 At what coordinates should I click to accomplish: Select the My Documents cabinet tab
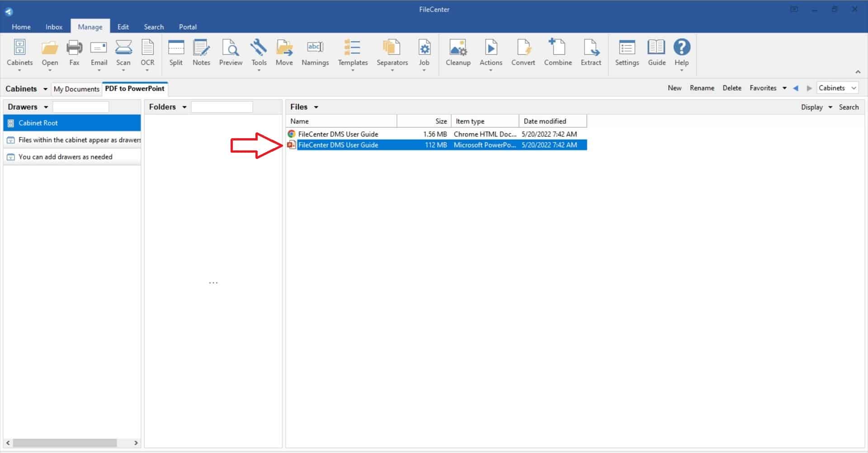(76, 89)
